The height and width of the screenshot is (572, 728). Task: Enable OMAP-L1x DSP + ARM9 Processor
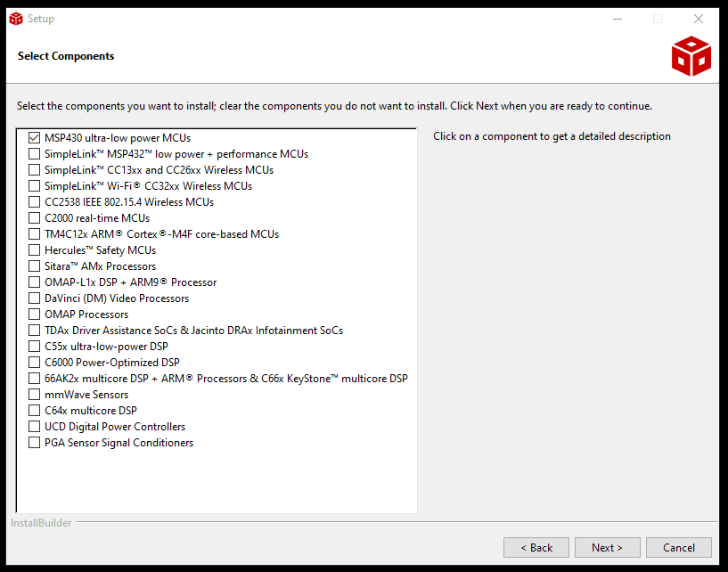pyautogui.click(x=35, y=282)
